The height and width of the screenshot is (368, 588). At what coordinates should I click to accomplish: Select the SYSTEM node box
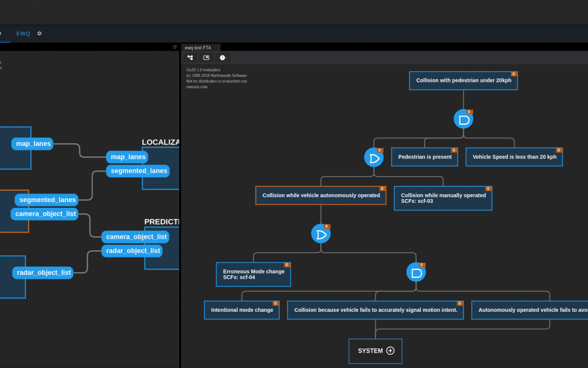[x=375, y=351]
